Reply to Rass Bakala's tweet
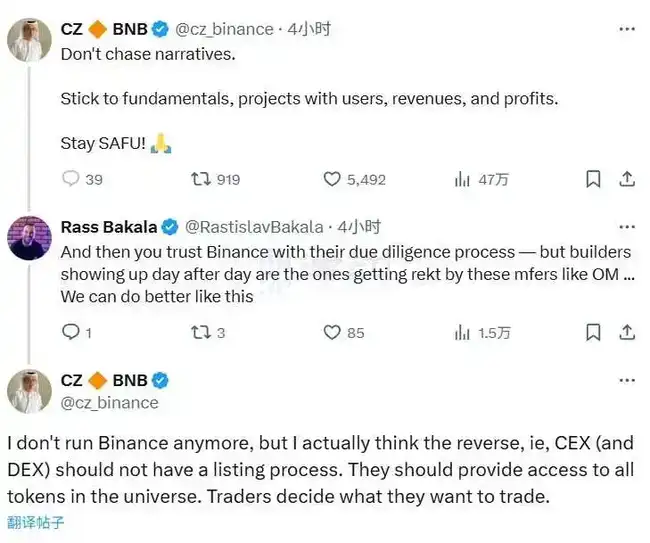650x543 pixels. pyautogui.click(x=70, y=332)
